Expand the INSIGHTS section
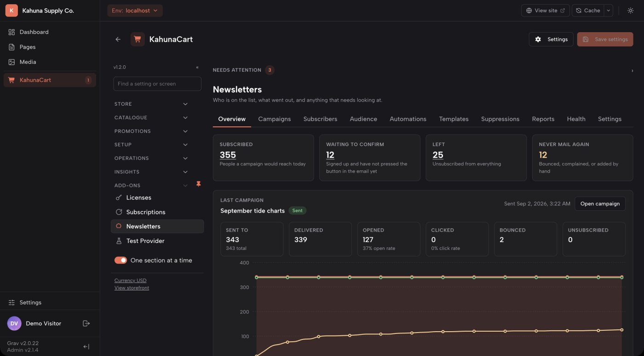This screenshot has width=644, height=356. point(151,172)
